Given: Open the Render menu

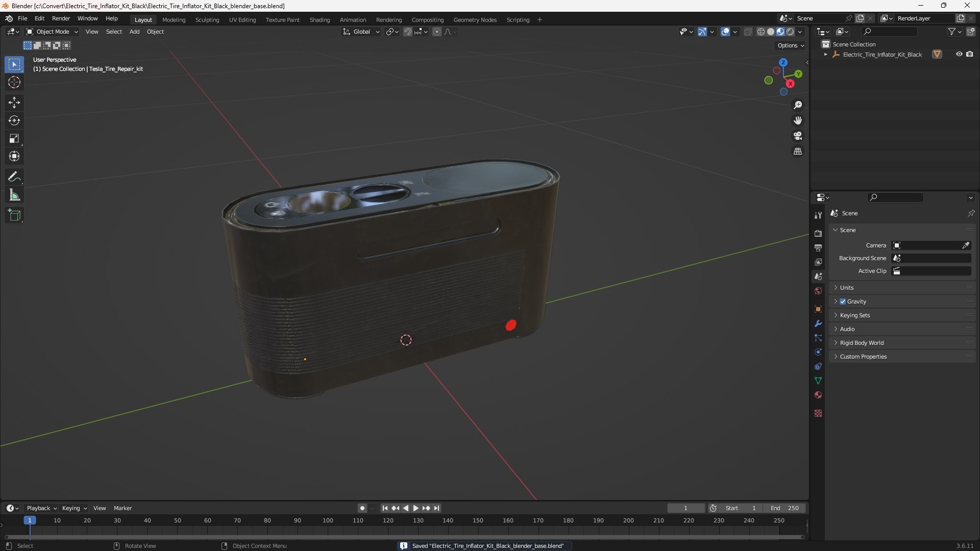Looking at the screenshot, I should click(61, 18).
